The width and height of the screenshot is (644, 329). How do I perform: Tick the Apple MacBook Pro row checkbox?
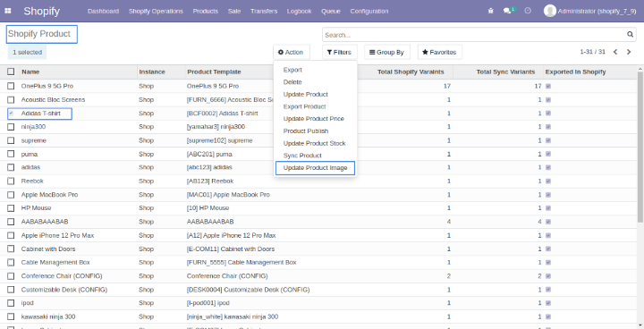(11, 194)
